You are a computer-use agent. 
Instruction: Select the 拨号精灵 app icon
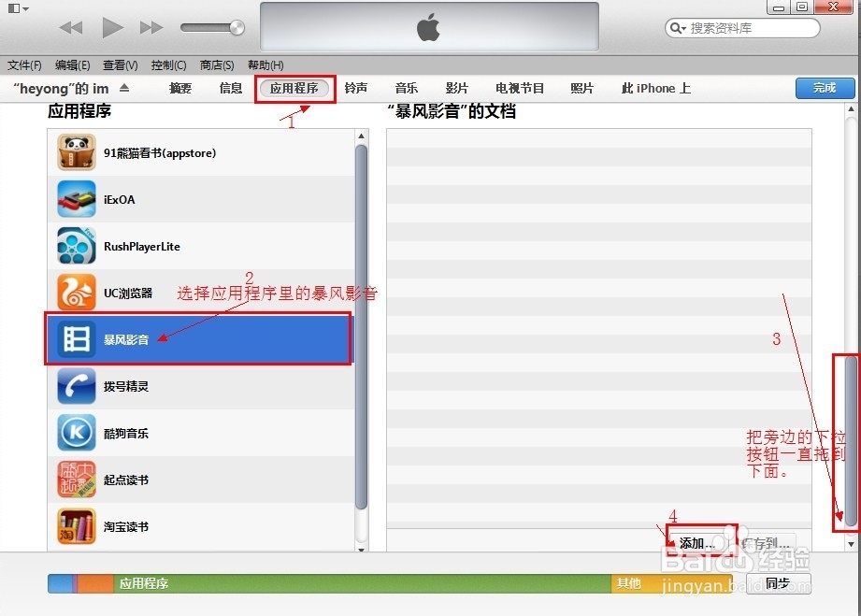point(76,386)
